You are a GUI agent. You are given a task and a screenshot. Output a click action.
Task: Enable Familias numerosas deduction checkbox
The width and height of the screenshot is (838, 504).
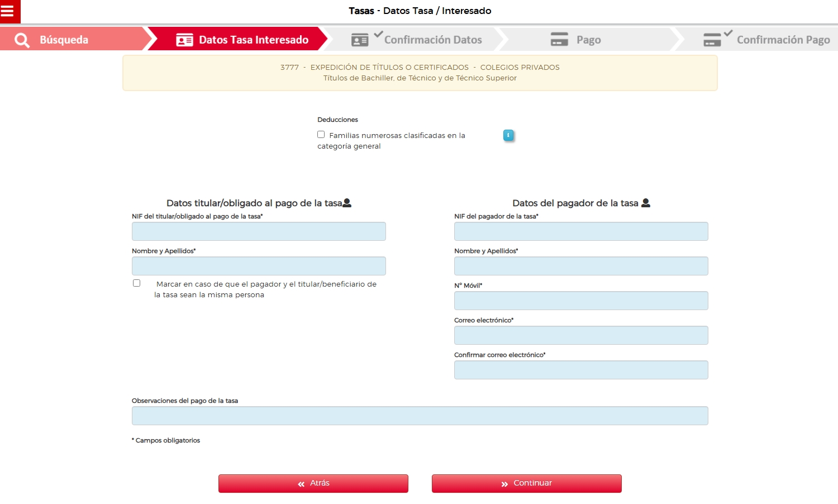[x=321, y=135]
